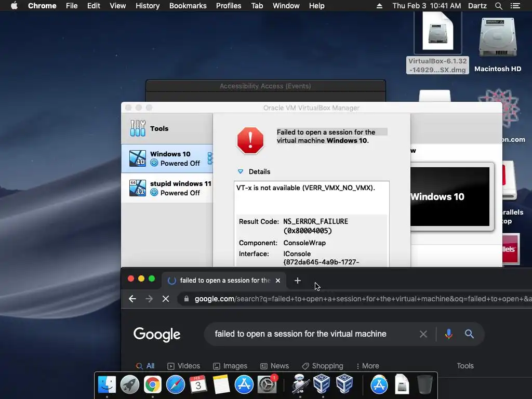Open Google Chrome from the dock

click(x=153, y=385)
